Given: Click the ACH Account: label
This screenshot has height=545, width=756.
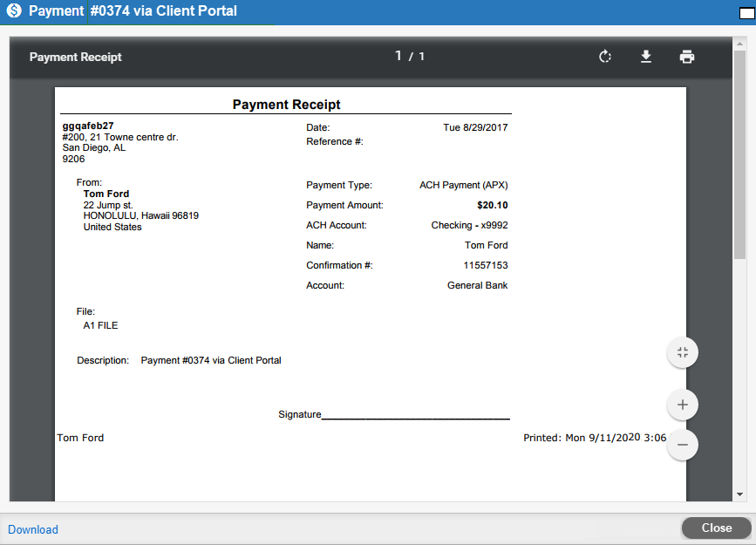Looking at the screenshot, I should (336, 225).
